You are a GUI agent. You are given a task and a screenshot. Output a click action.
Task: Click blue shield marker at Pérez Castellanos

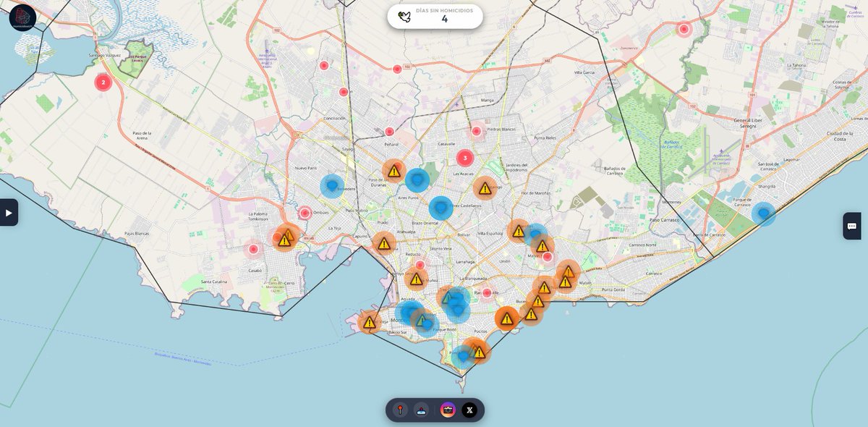[441, 208]
